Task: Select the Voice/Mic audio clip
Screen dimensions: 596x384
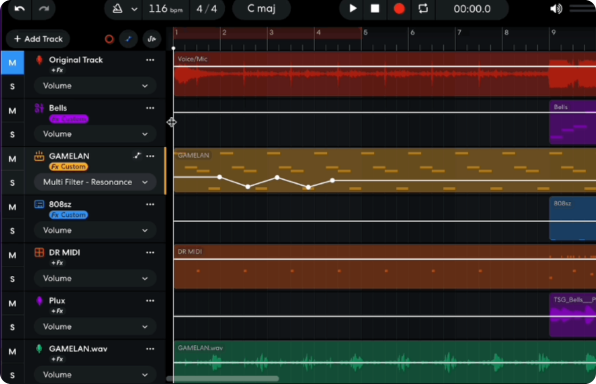Action: tap(385, 74)
